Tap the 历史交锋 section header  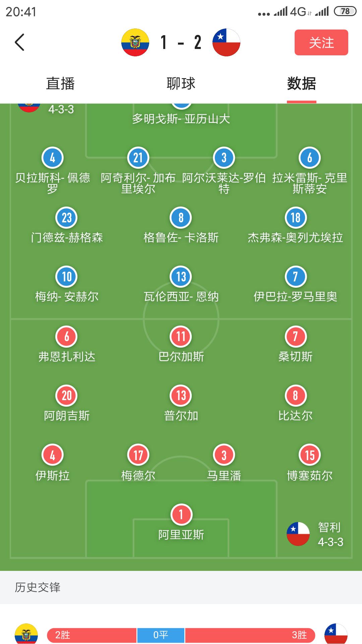tap(38, 587)
